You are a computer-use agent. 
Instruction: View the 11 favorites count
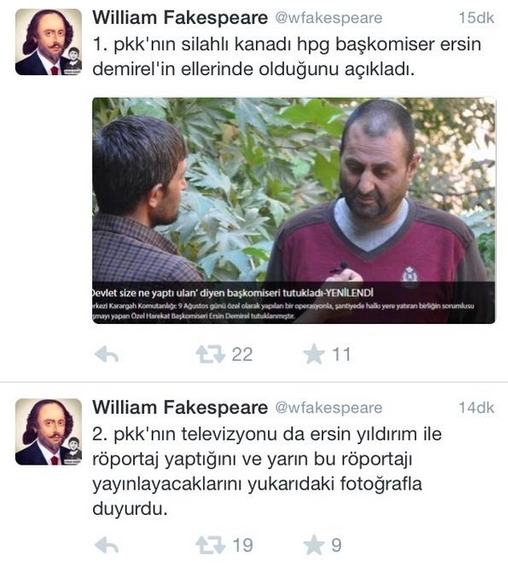[x=341, y=354]
